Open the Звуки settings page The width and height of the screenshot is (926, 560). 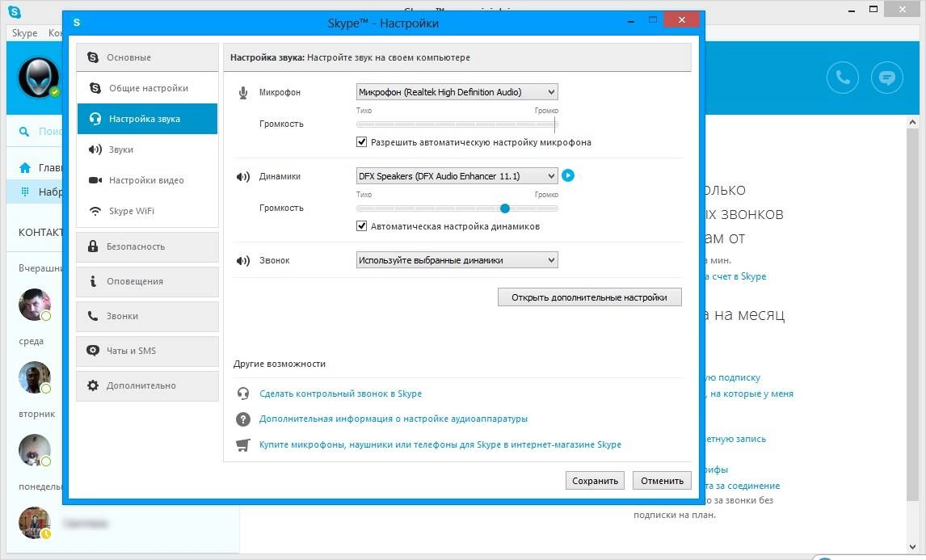pyautogui.click(x=147, y=149)
